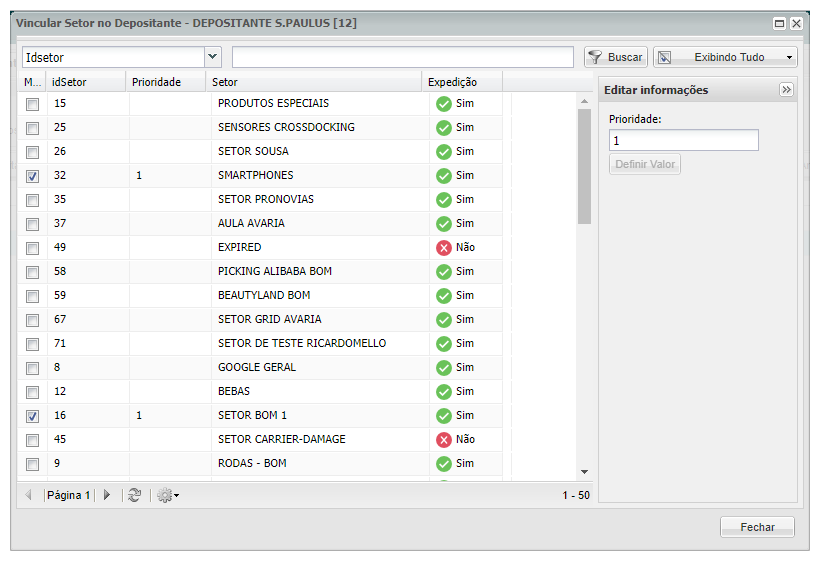Screen dimensions: 820x561
Task: Check the SENSORES CROSSDOCKING row checkbox
Action: pyautogui.click(x=32, y=128)
